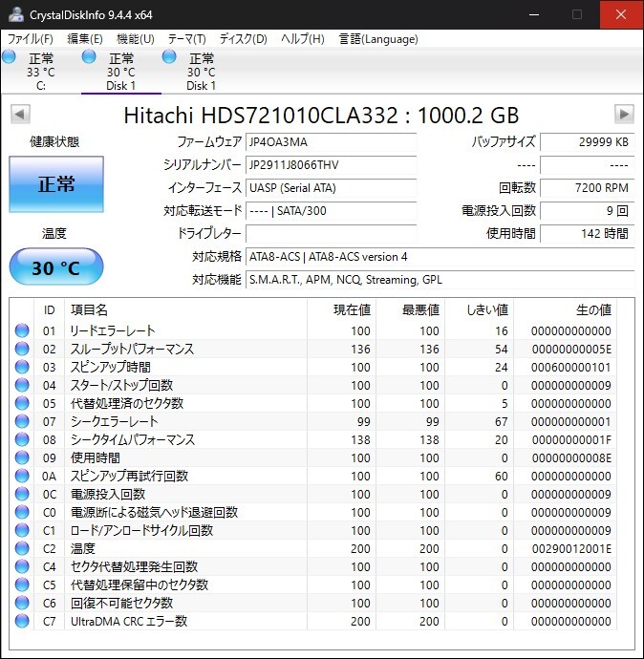Minimize the CrystalDiskInfo window
644x659 pixels.
point(534,14)
